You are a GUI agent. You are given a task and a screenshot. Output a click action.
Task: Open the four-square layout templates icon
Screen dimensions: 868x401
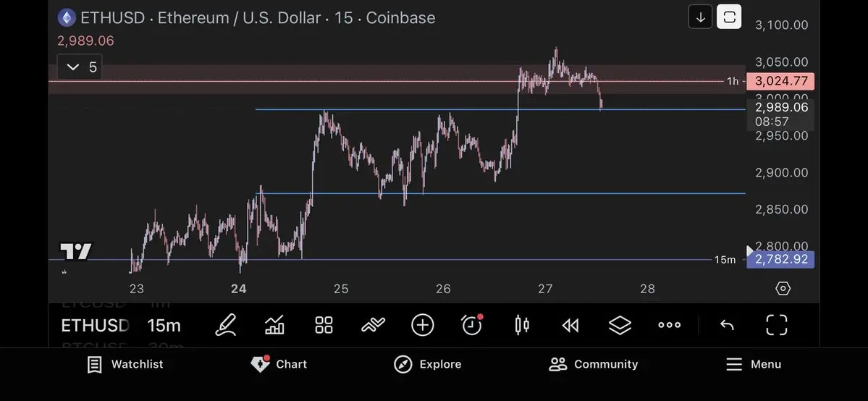pos(324,325)
